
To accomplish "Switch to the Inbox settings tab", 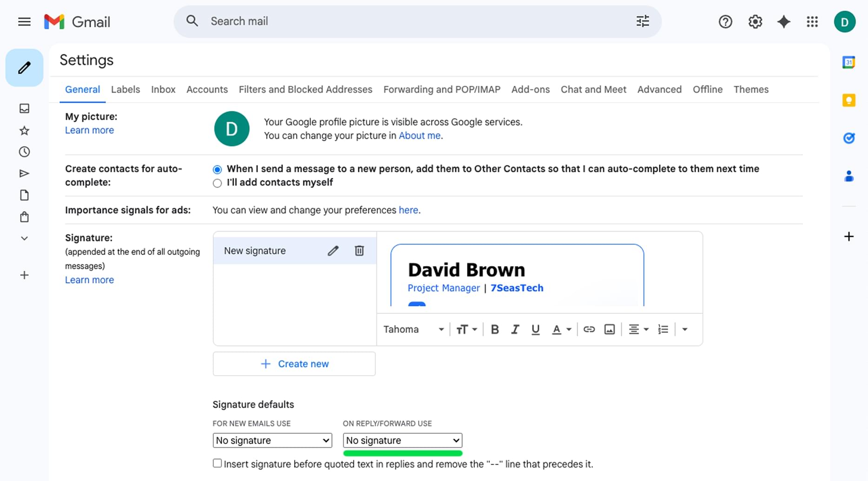I will pyautogui.click(x=163, y=89).
